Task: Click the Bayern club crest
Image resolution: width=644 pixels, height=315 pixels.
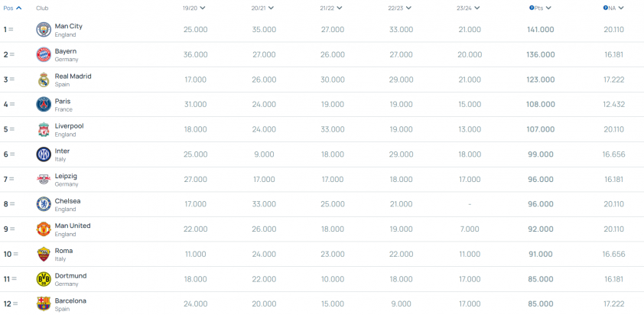Action: click(x=44, y=54)
